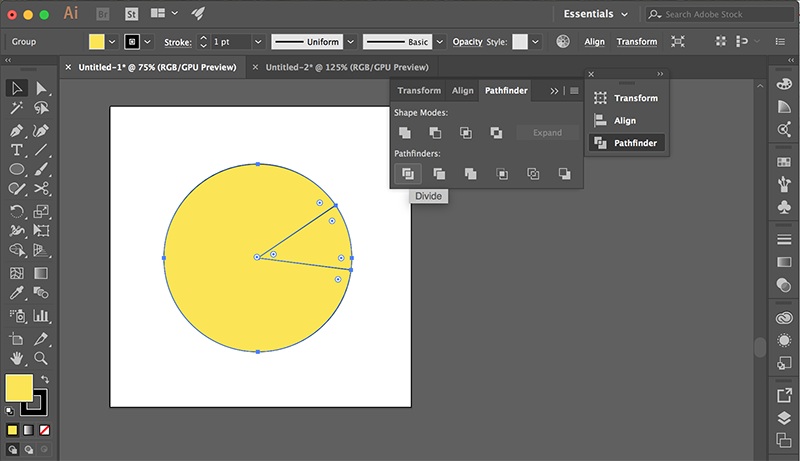Select the Rotate tool
Screen dimensions: 800x461
point(16,211)
